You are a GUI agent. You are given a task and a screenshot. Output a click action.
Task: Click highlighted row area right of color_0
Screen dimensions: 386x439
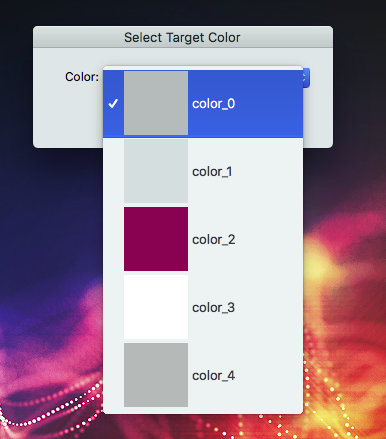[x=268, y=103]
